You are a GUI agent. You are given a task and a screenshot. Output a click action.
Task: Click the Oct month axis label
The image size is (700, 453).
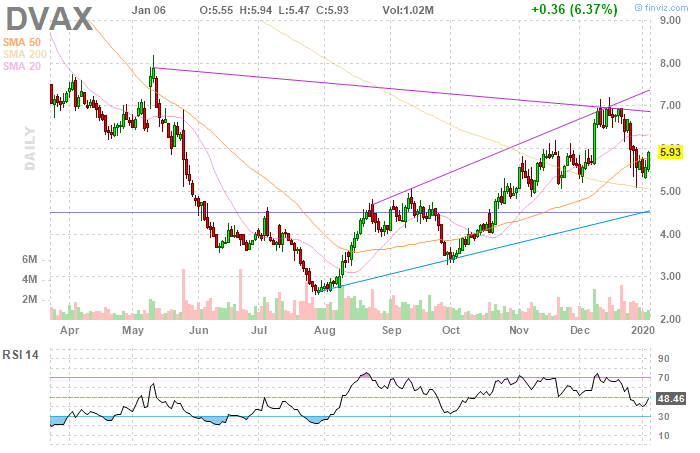[x=451, y=330]
